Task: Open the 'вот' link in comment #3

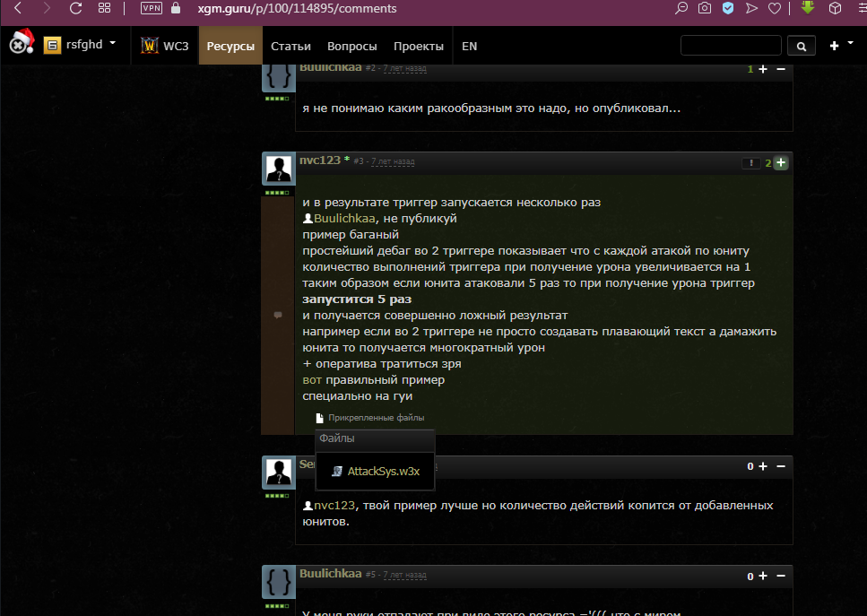Action: [312, 380]
